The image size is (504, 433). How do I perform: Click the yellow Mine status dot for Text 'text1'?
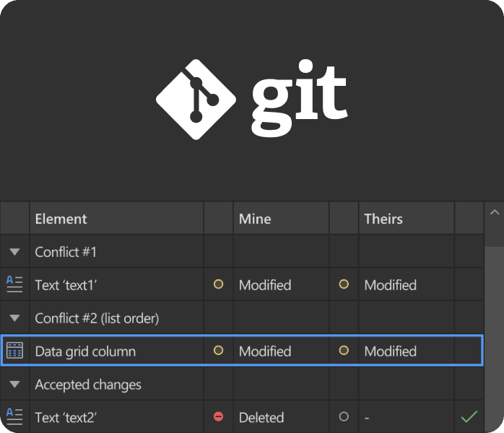pyautogui.click(x=218, y=284)
